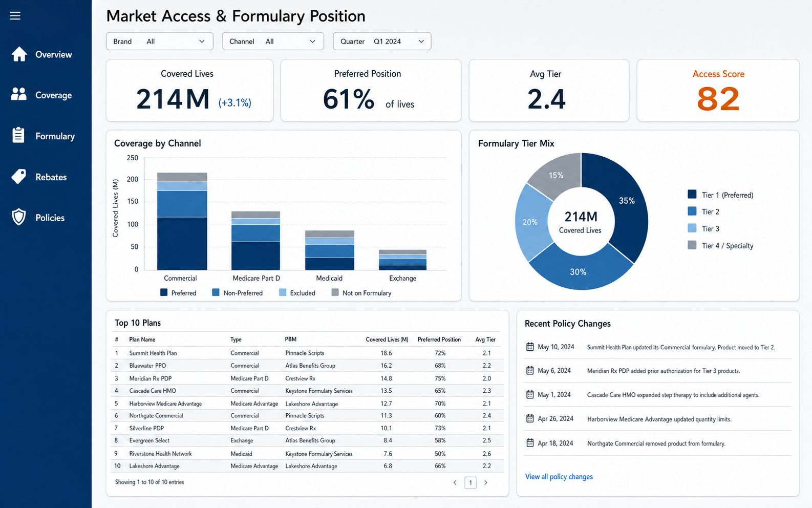
Task: Click the 15% donut chart segment
Action: [556, 175]
